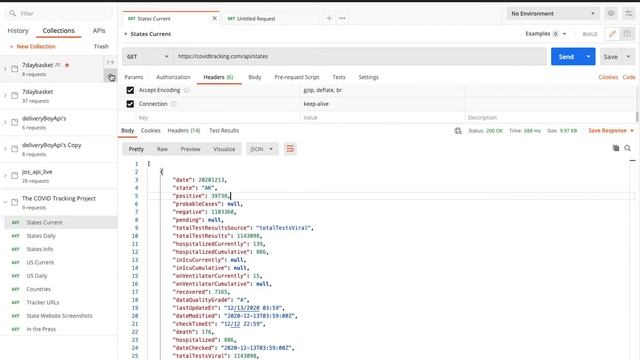Click the environment quick look eye icon
The width and height of the screenshot is (640, 360).
coord(611,13)
